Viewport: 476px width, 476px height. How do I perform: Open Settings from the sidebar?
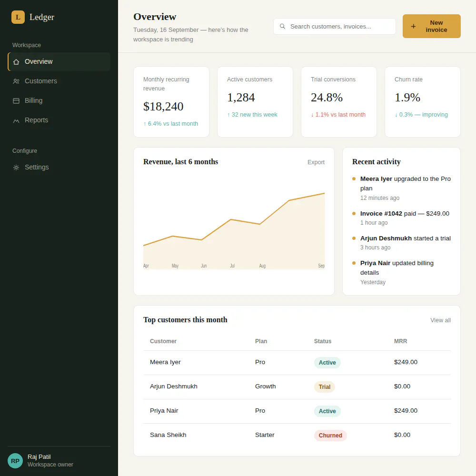pyautogui.click(x=59, y=167)
